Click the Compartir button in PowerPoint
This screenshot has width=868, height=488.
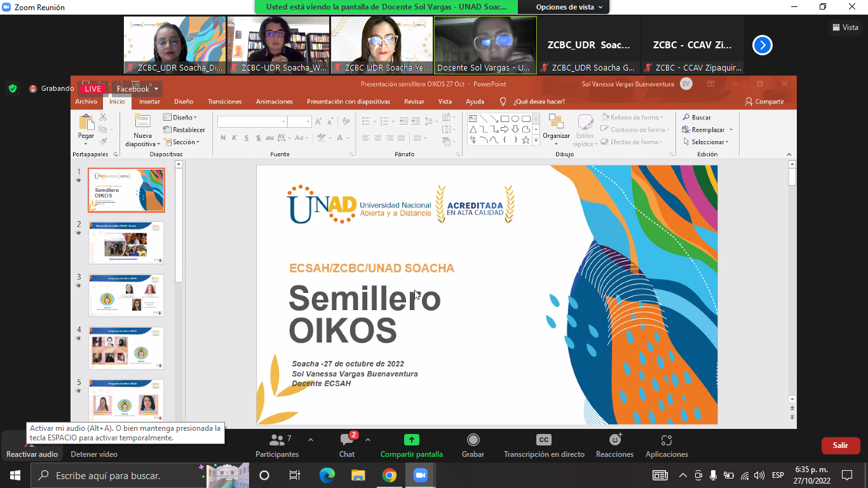click(765, 102)
